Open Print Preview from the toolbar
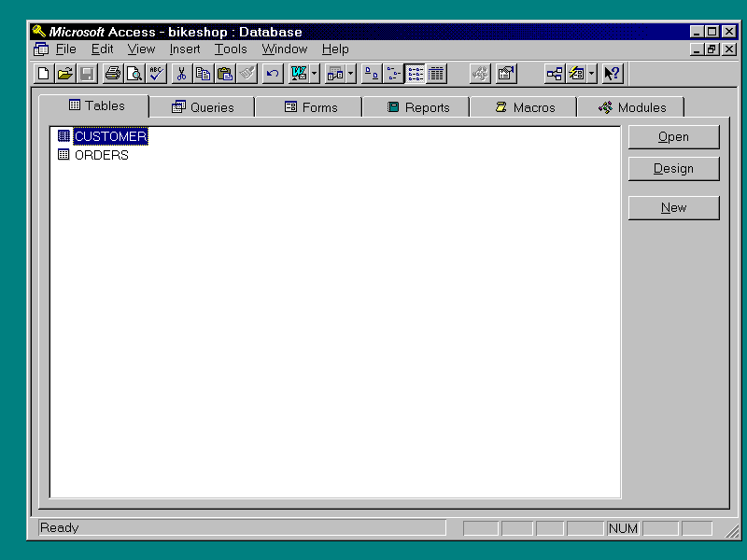 click(134, 74)
